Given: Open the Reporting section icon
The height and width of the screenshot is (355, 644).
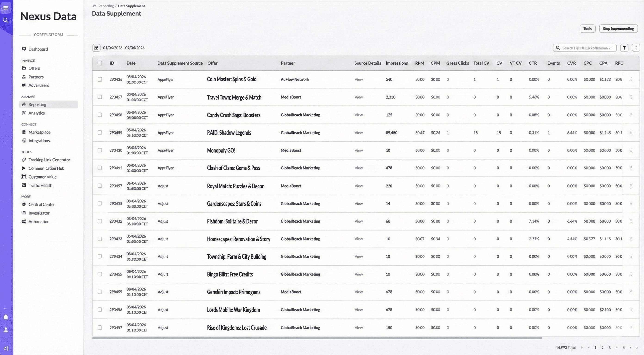Looking at the screenshot, I should point(24,104).
